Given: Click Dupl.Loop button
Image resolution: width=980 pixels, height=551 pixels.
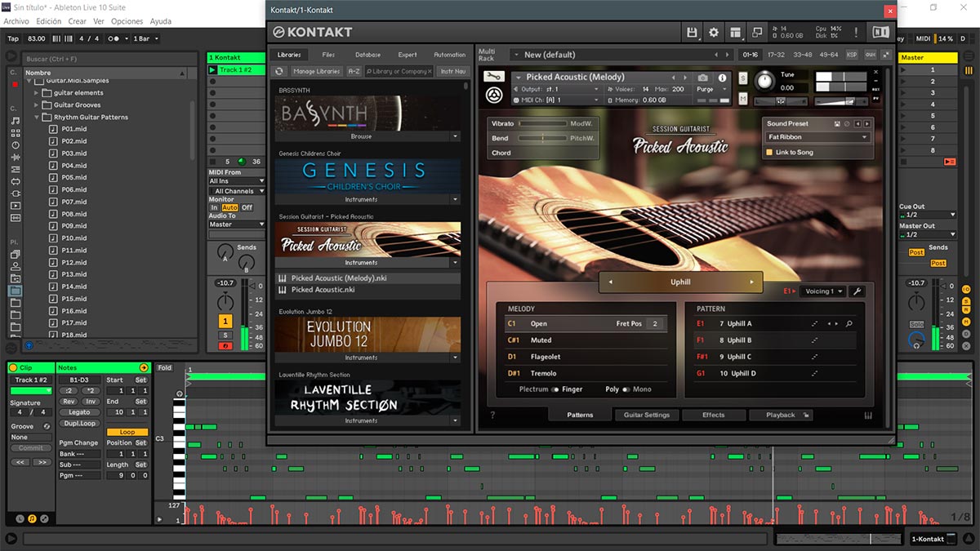Looking at the screenshot, I should 79,424.
